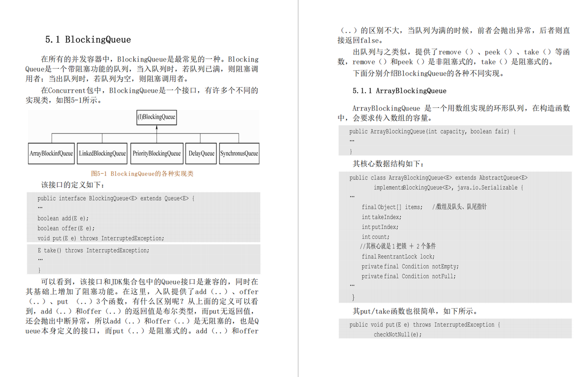Click the line starting "ArrayBlockingQueue 是一个用数组实现的环形队列"
588x377 pixels.
(x=462, y=108)
